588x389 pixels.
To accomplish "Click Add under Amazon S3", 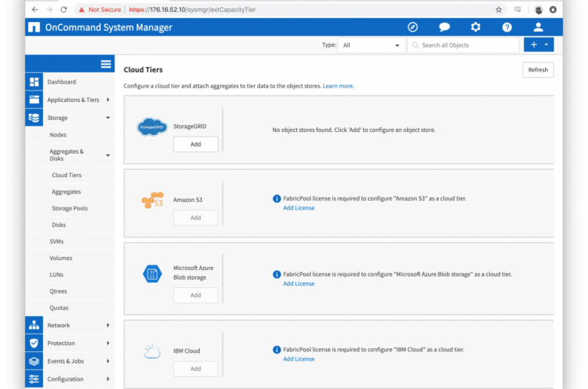I will click(x=196, y=218).
